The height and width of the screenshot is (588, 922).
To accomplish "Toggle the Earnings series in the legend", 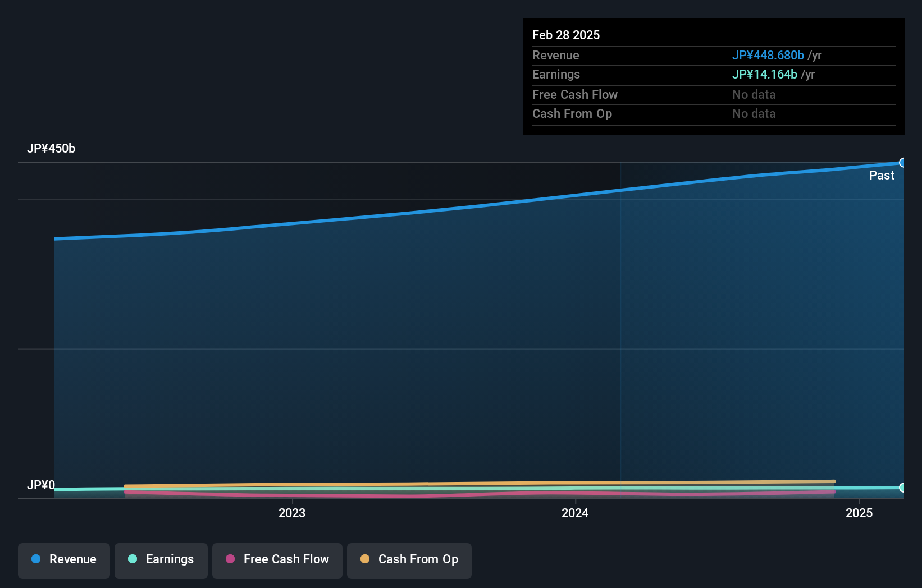I will [x=161, y=561].
